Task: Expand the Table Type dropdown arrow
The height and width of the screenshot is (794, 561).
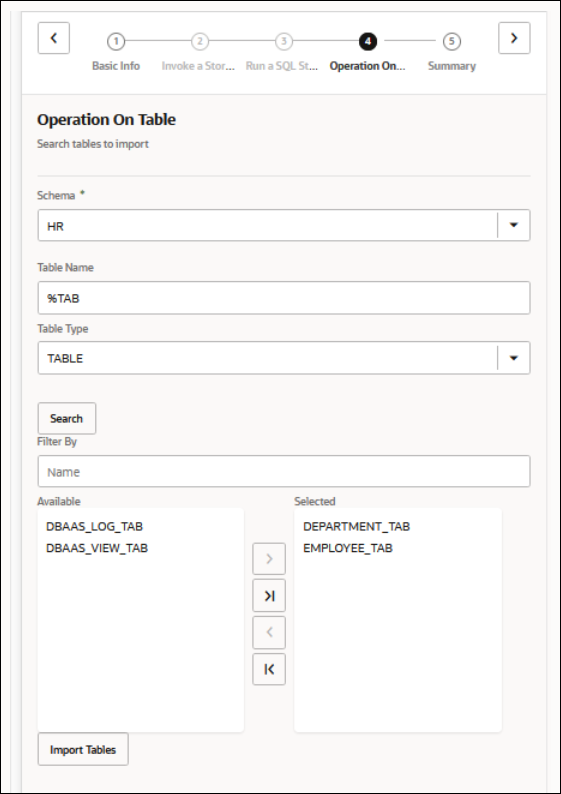Action: point(513,358)
